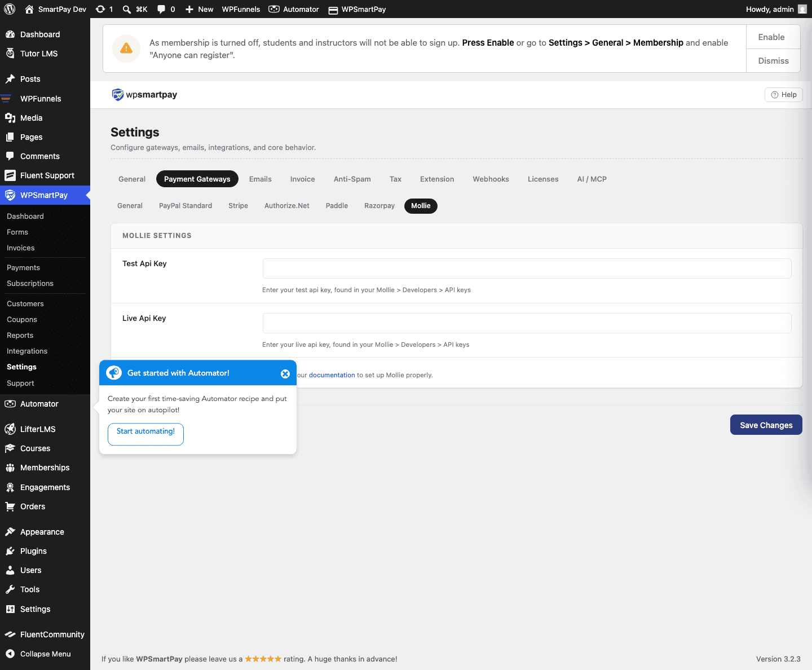Open Invoices in WPSmartPay submenu
This screenshot has height=670, width=812.
21,248
